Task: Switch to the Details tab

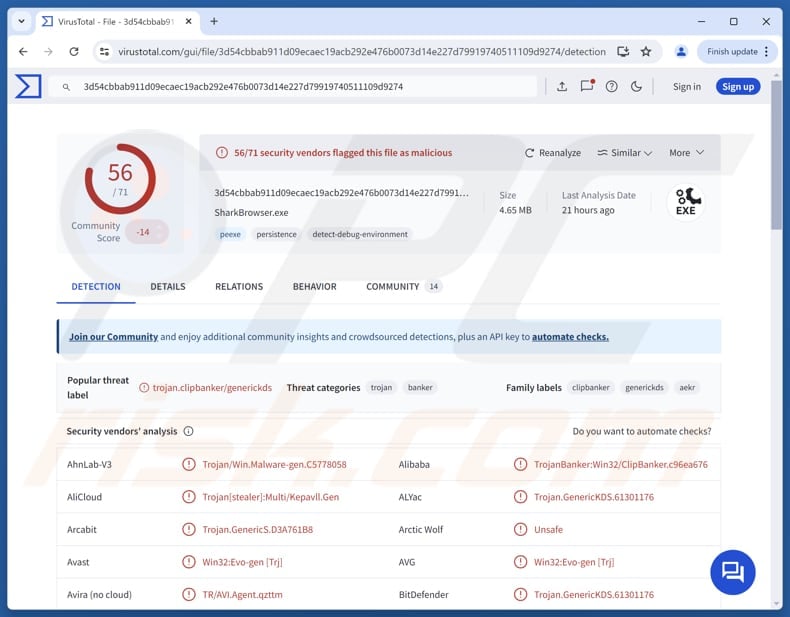Action: tap(168, 287)
